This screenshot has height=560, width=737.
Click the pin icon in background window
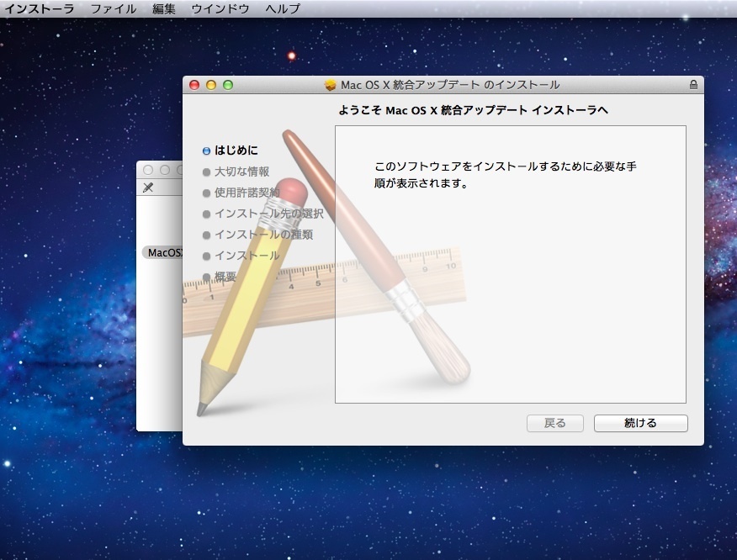coord(148,188)
